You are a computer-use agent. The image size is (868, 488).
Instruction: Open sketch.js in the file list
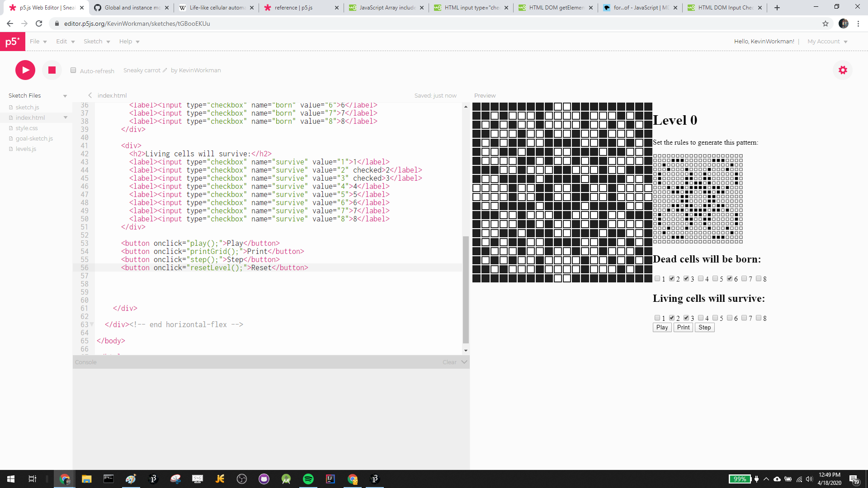click(27, 107)
